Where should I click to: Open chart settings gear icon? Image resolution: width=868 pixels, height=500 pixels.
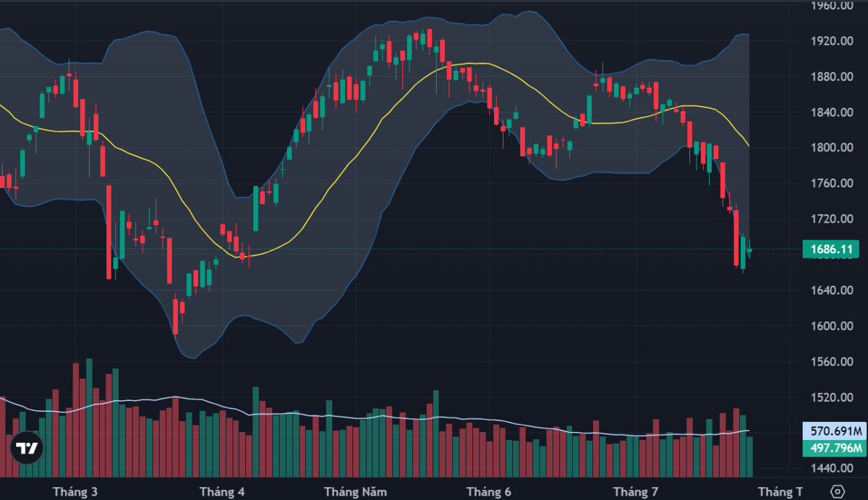coord(838,491)
